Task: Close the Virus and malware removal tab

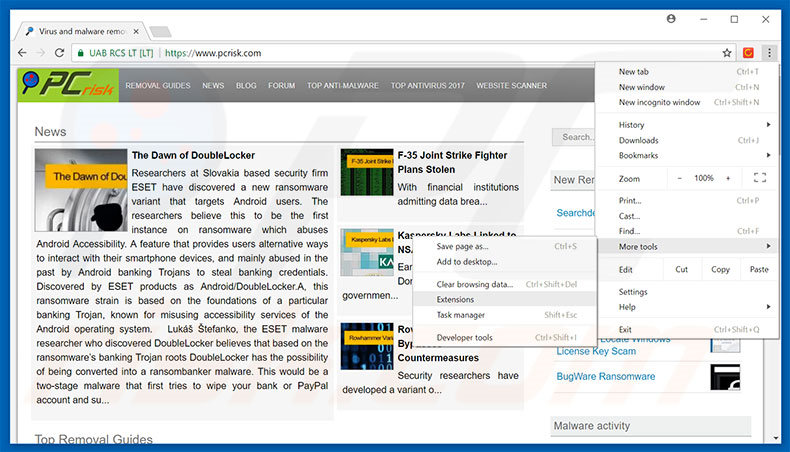Action: click(x=136, y=31)
